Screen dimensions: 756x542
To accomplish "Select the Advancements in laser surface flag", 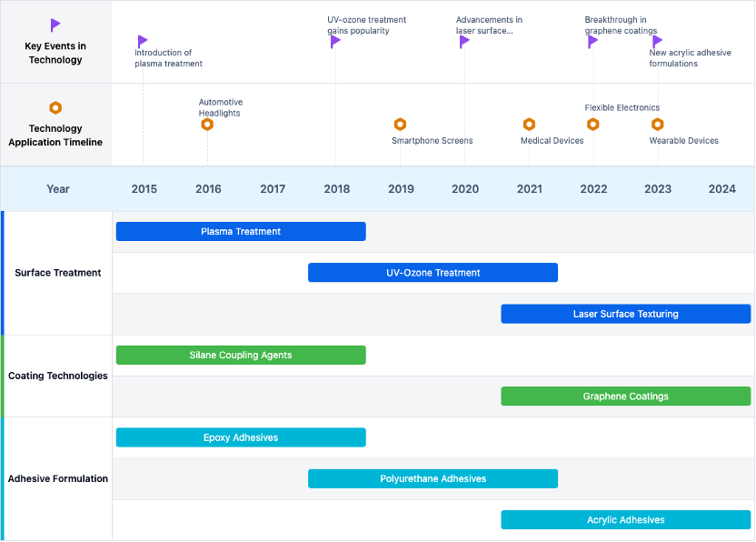I will tap(464, 41).
